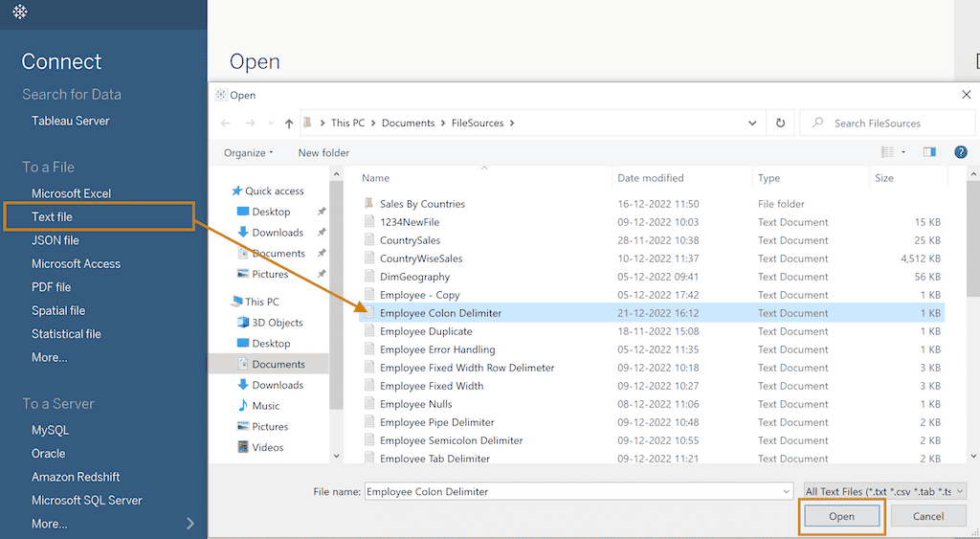Connect to Microsoft SQL Server
The width and height of the screenshot is (980, 539).
click(x=87, y=501)
